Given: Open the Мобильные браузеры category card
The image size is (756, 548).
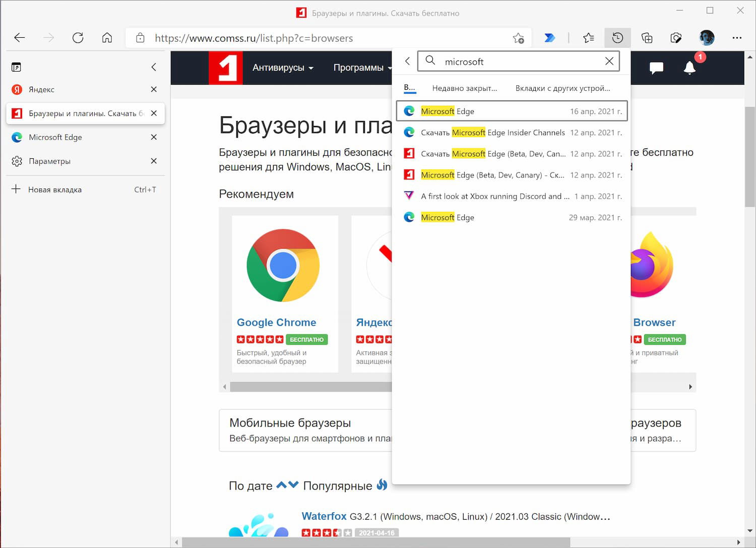Looking at the screenshot, I should click(305, 430).
